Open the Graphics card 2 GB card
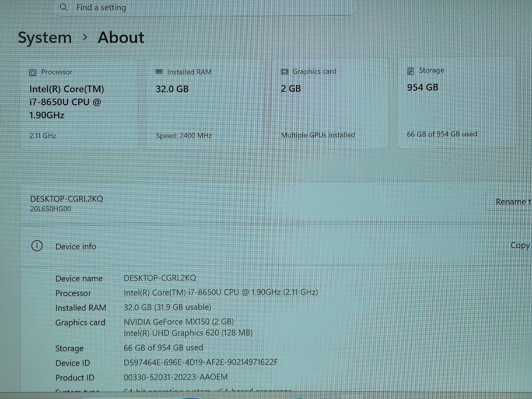Screen dimensions: 532x399 point(330,103)
